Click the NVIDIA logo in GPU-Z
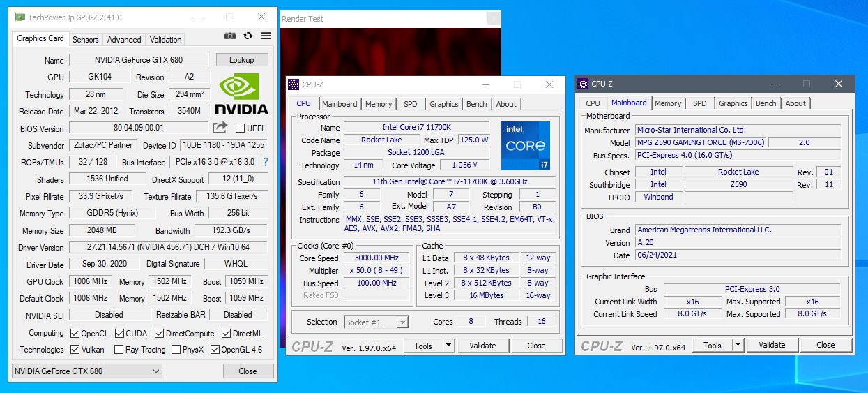This screenshot has width=868, height=393. 241,94
